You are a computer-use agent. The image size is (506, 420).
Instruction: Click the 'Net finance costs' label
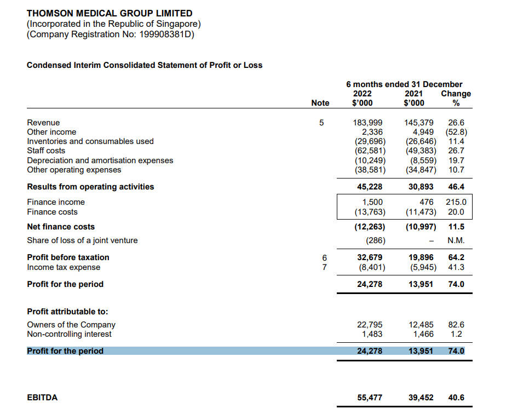[61, 227]
